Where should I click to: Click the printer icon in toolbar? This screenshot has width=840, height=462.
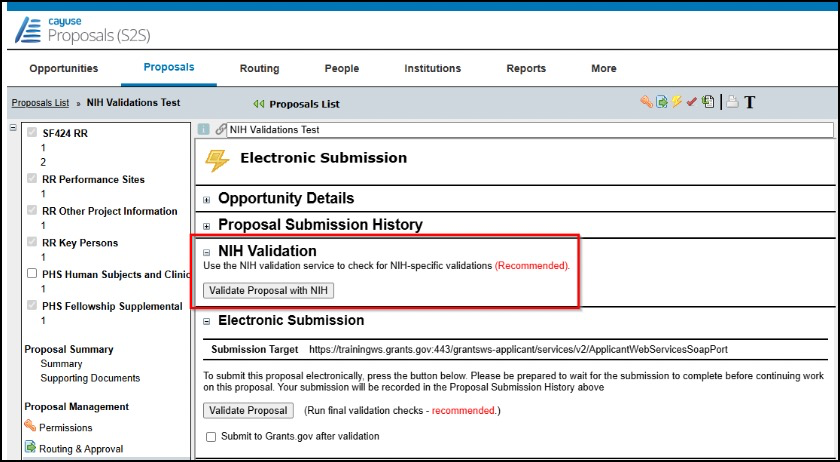(x=731, y=102)
